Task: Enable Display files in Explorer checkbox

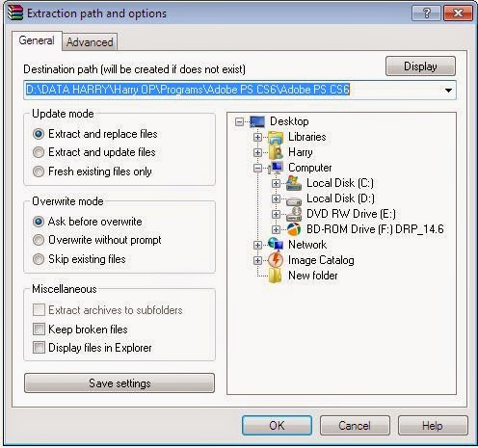Action: pyautogui.click(x=39, y=348)
